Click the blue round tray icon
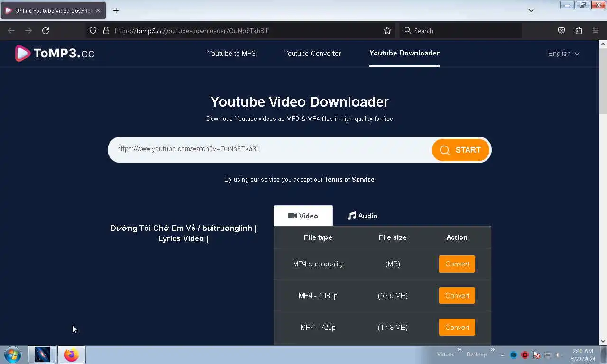Screen dimensions: 607x364 tap(514, 355)
